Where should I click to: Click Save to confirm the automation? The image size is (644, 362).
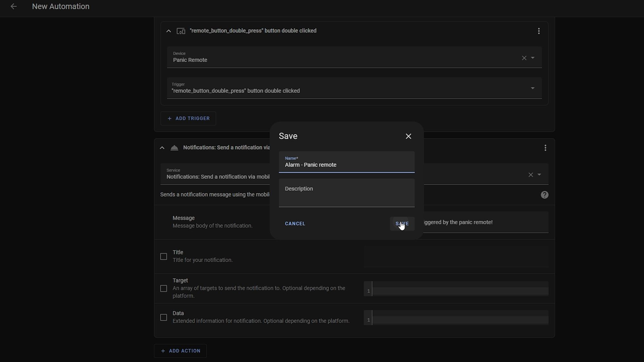[x=402, y=224]
